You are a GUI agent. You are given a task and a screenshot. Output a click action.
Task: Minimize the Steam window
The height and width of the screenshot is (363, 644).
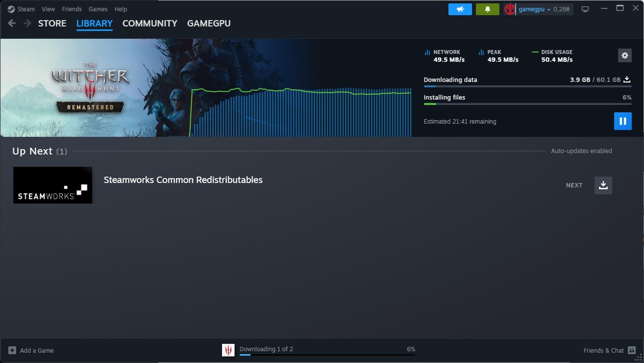pyautogui.click(x=603, y=8)
